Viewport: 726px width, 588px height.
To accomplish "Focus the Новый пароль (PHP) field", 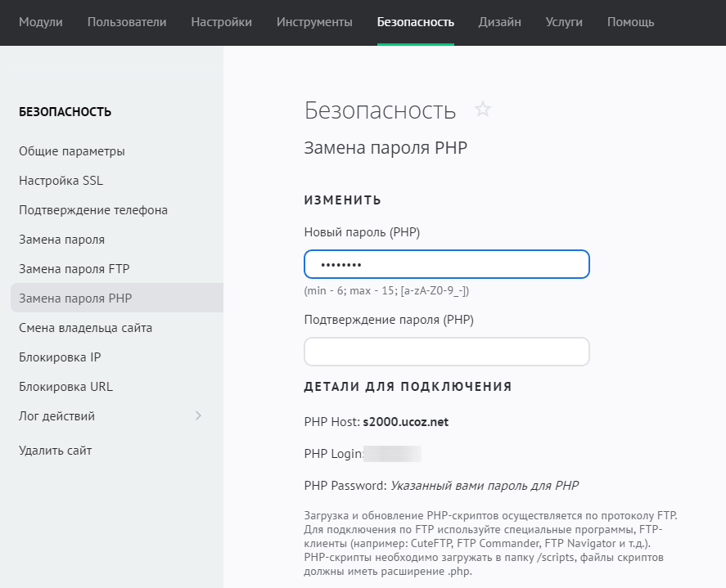I will point(446,265).
